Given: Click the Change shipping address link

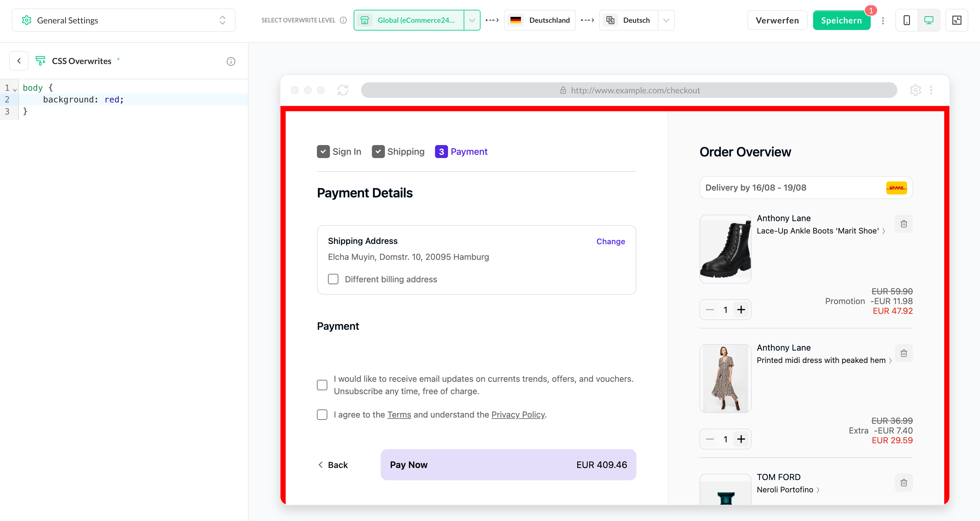Looking at the screenshot, I should [610, 242].
